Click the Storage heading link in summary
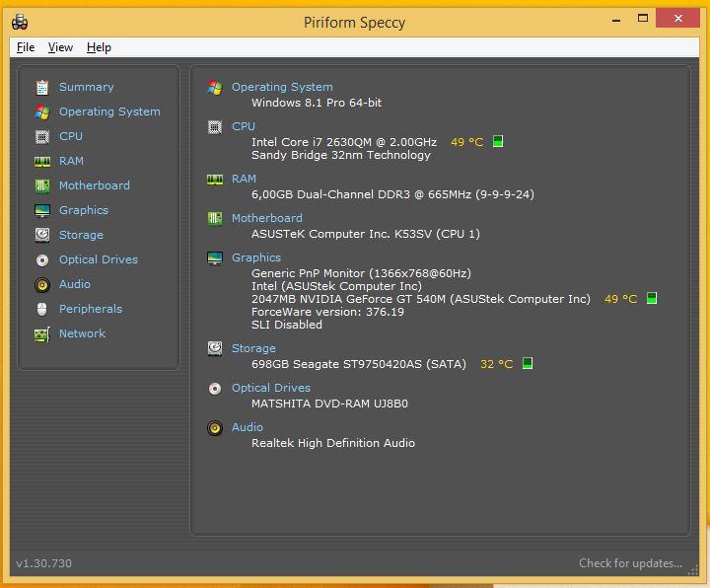Viewport: 710px width, 588px height. click(253, 348)
